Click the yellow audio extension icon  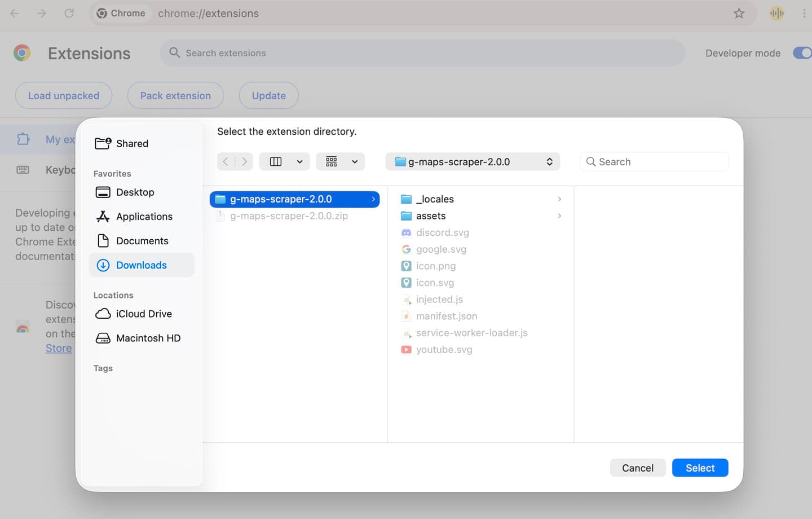777,13
